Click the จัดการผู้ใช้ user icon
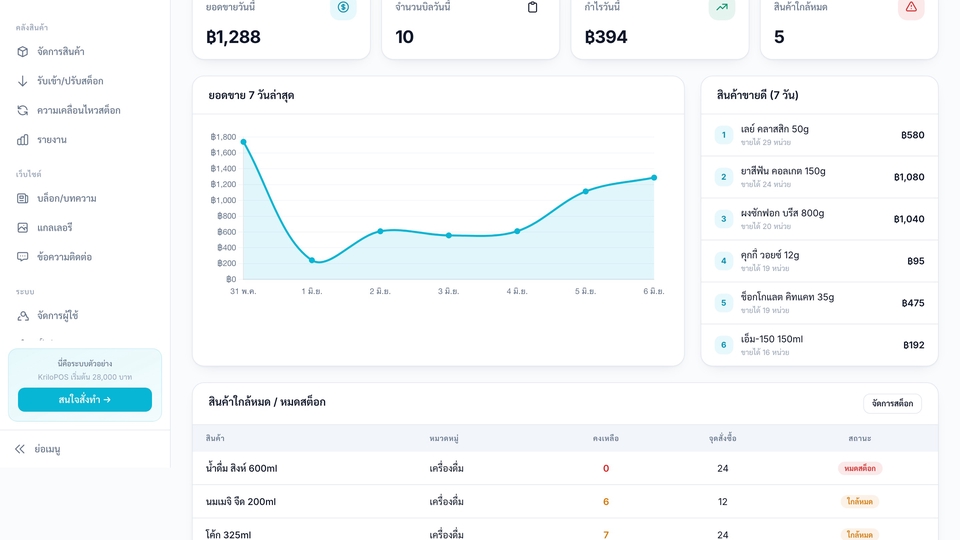The width and height of the screenshot is (960, 540). tap(23, 316)
